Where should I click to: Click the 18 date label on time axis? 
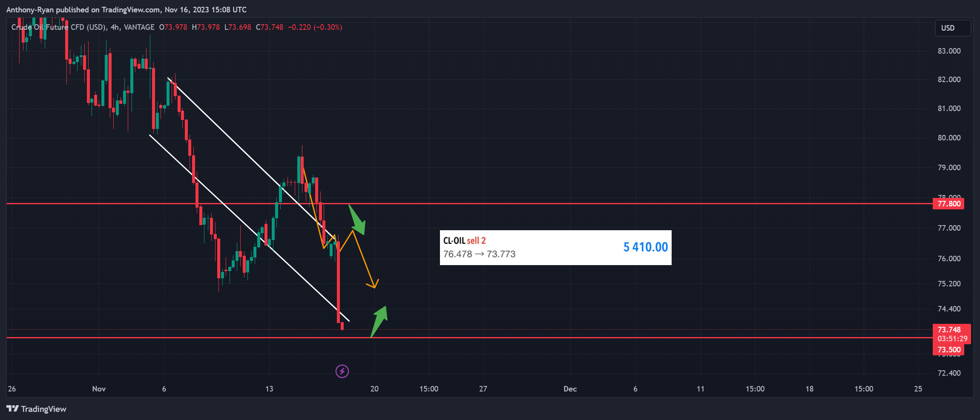coord(809,389)
